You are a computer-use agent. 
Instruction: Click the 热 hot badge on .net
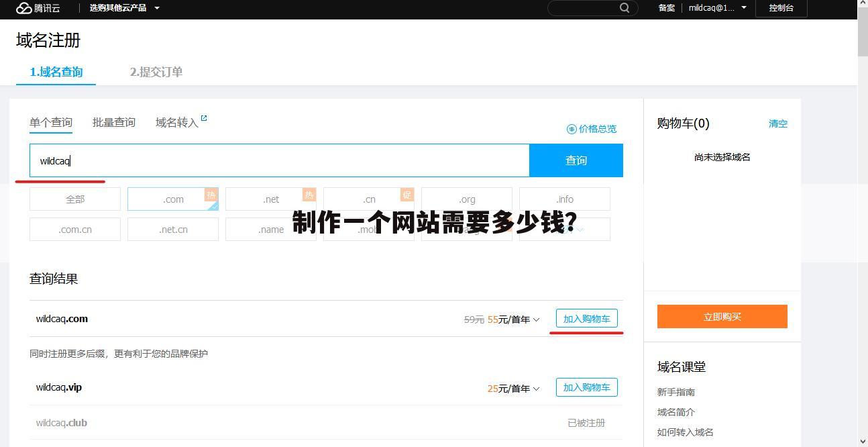[x=309, y=194]
